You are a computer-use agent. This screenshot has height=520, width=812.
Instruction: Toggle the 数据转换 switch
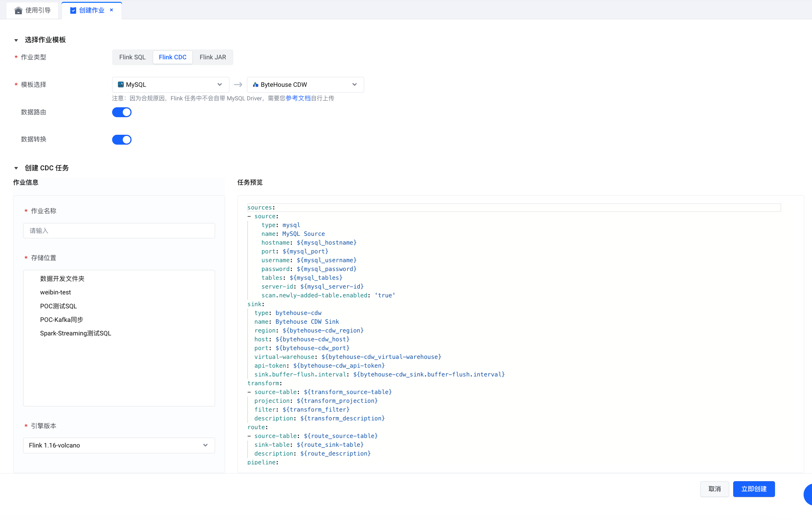(x=122, y=140)
